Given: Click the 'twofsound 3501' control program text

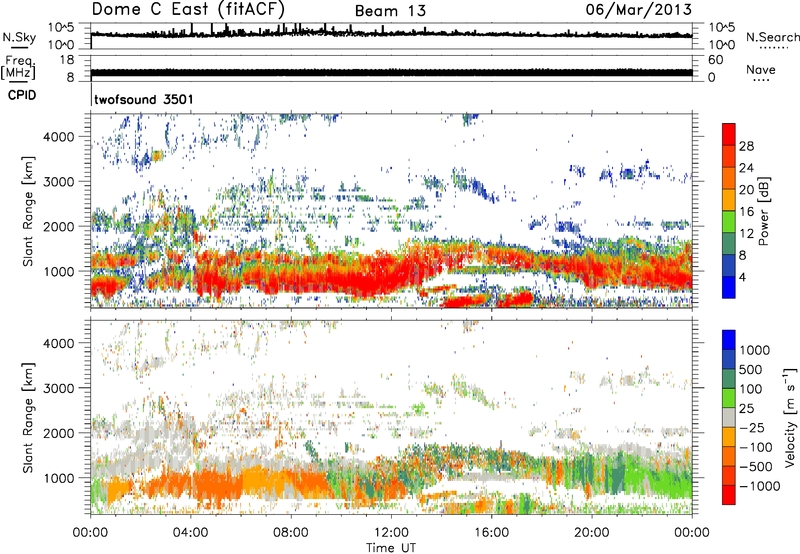Looking at the screenshot, I should (x=144, y=99).
